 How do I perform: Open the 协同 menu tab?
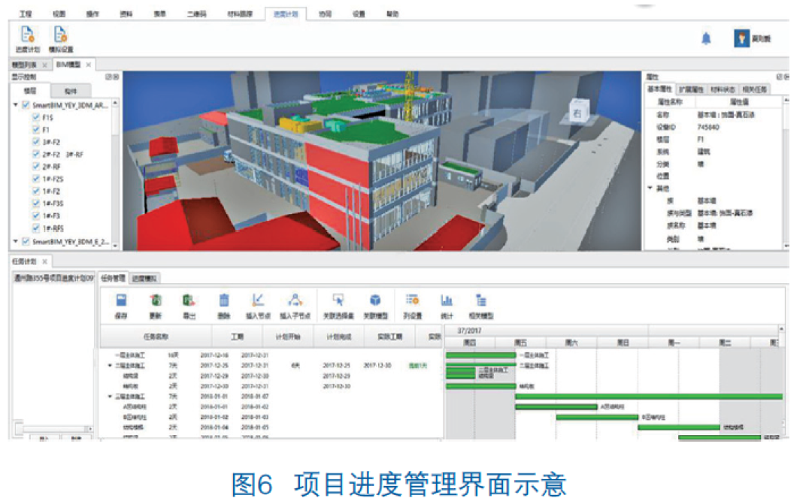pos(325,14)
